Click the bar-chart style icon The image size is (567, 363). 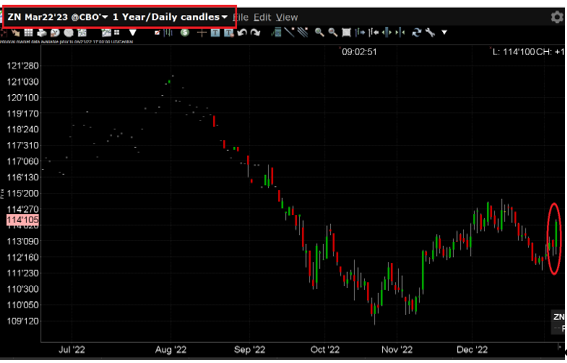point(168,33)
